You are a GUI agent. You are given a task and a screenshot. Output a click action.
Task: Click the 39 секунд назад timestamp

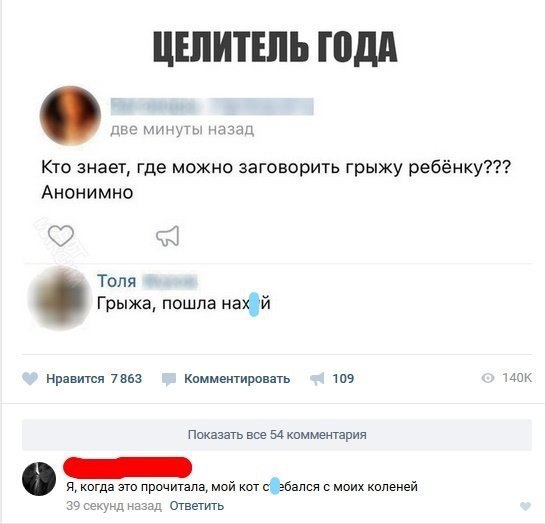[x=114, y=506]
